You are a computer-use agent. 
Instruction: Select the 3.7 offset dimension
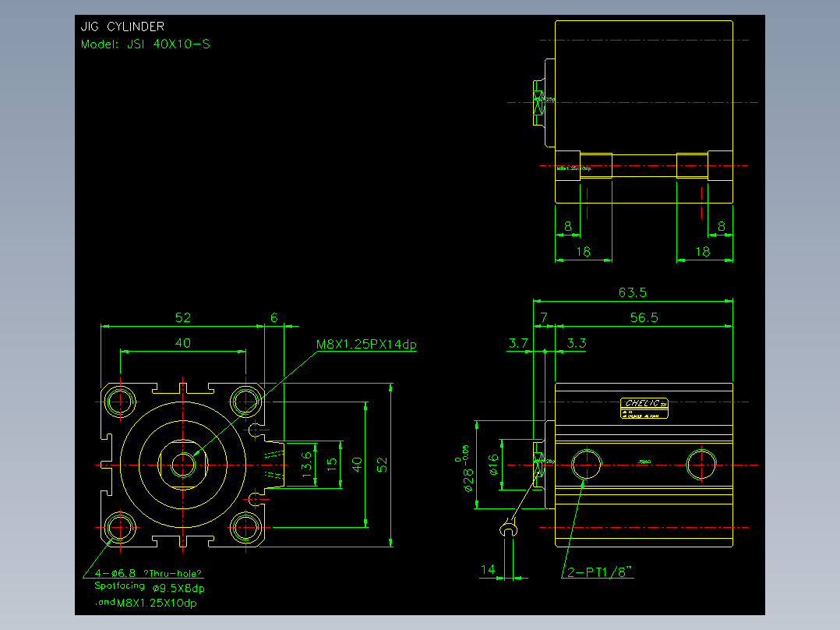click(x=518, y=342)
